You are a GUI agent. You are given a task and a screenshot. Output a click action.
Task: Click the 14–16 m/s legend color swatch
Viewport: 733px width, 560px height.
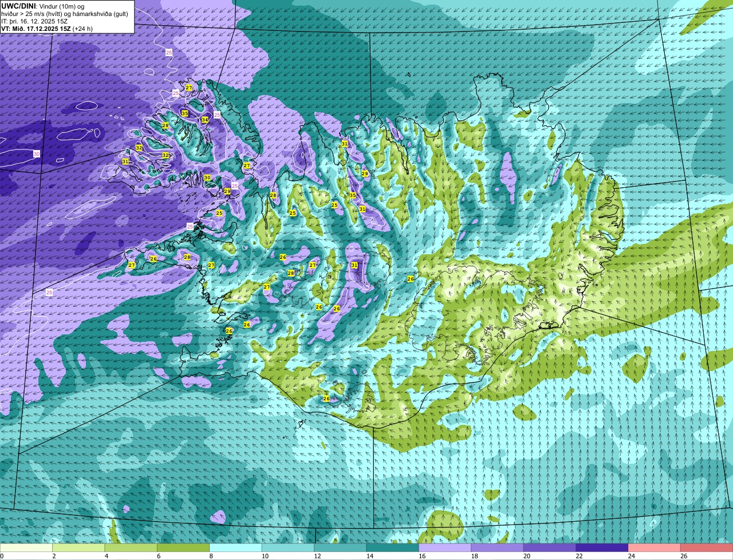click(393, 547)
